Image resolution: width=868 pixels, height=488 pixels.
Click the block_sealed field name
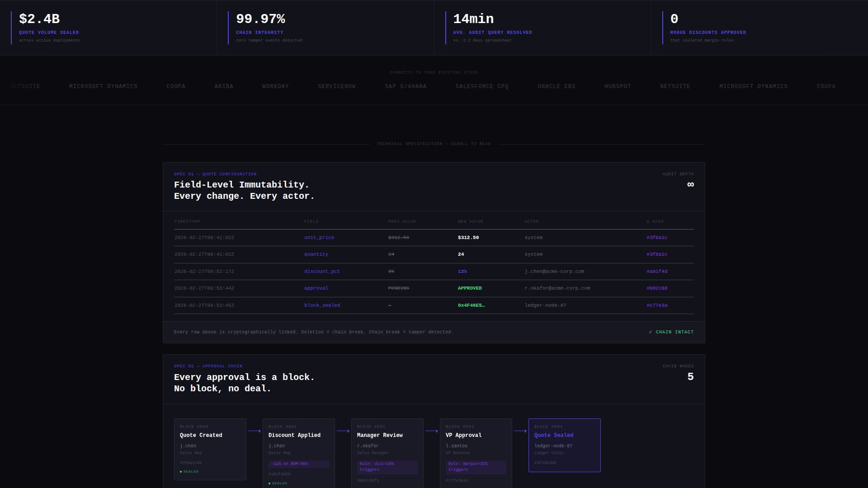point(322,305)
